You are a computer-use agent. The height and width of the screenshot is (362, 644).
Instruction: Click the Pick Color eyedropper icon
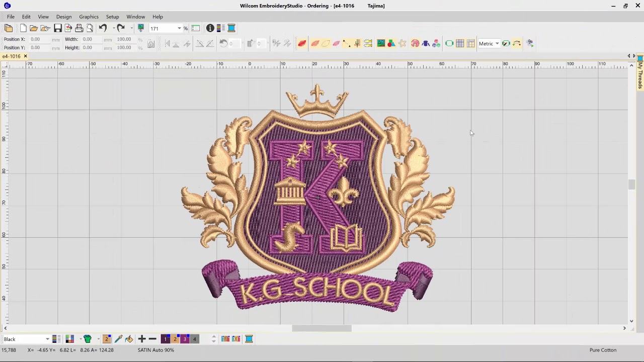[119, 339]
